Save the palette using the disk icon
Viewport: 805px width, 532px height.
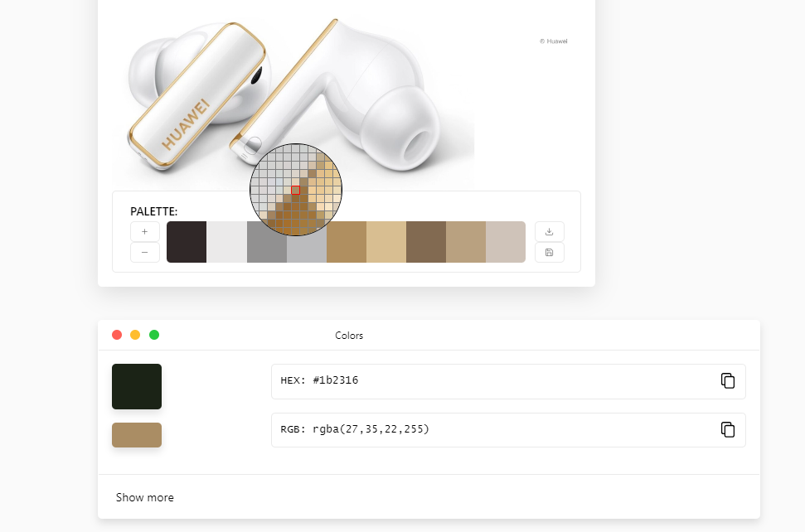pos(549,252)
